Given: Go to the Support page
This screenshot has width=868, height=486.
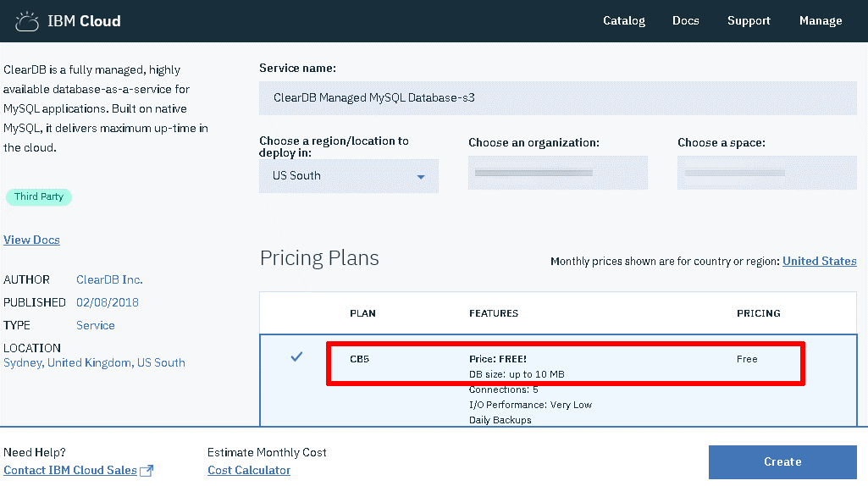Looking at the screenshot, I should (749, 21).
